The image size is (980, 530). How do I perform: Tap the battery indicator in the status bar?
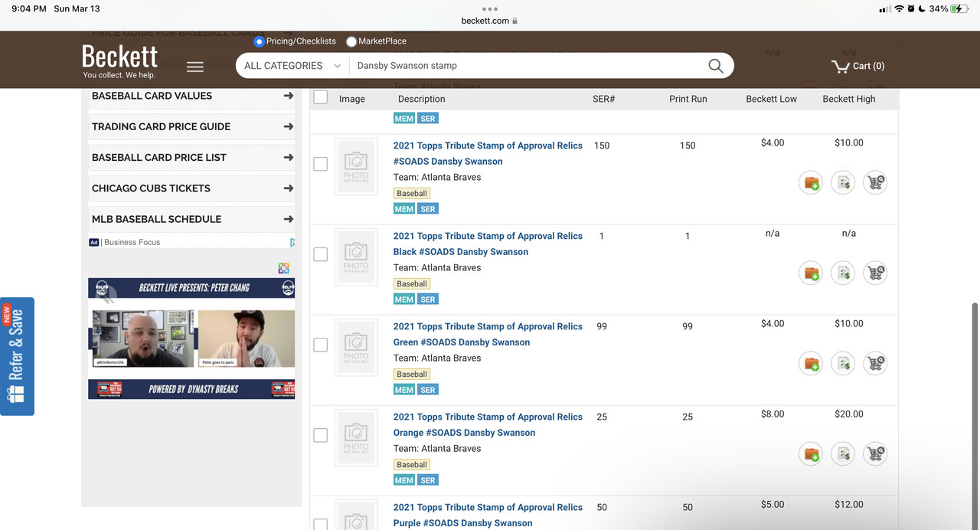960,8
